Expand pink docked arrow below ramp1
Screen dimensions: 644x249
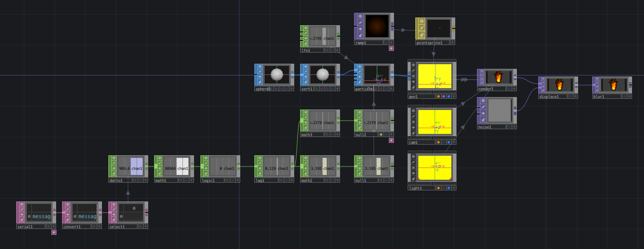click(x=391, y=48)
